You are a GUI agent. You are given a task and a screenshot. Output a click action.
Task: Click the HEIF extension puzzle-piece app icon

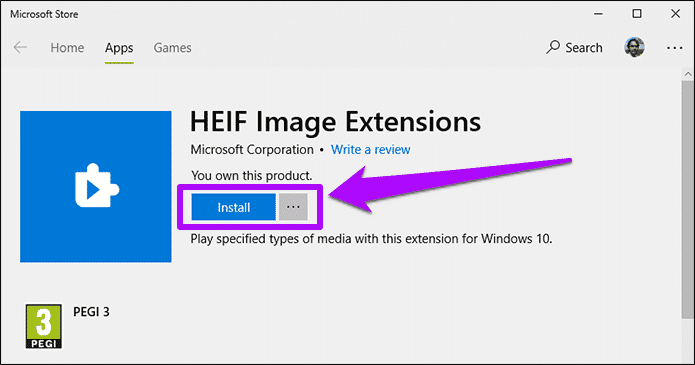click(x=96, y=187)
